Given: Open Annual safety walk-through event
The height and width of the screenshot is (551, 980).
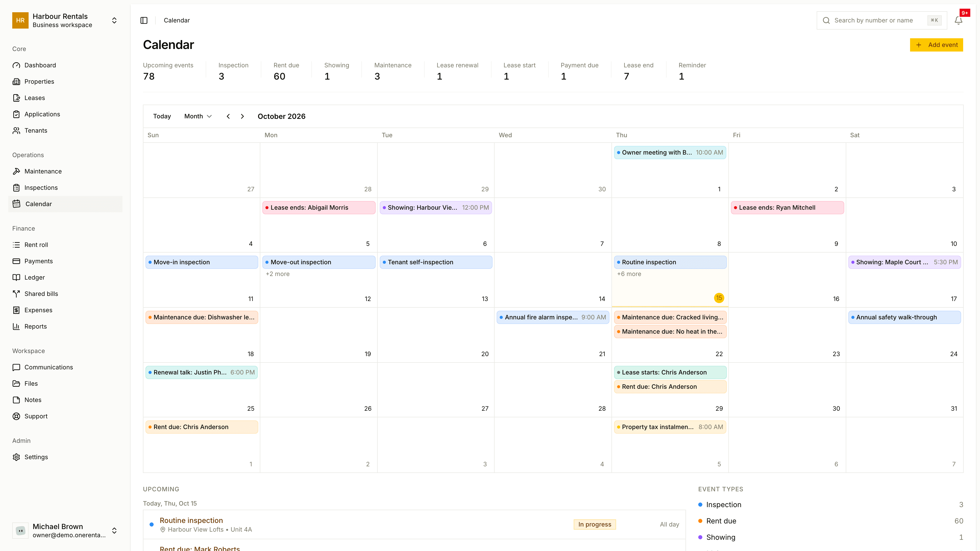Looking at the screenshot, I should tap(904, 318).
